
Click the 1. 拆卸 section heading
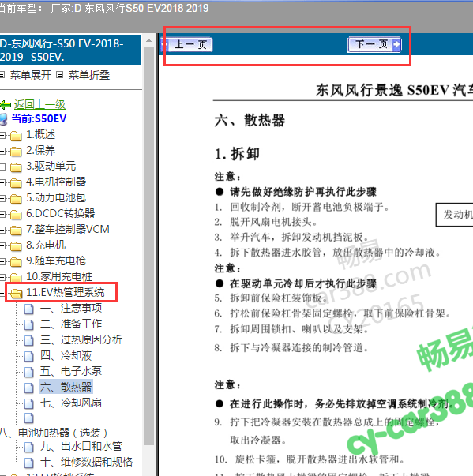click(237, 154)
